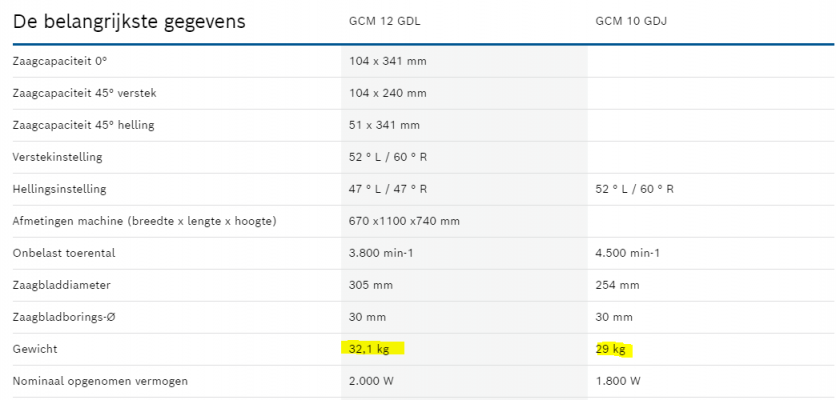Click the value '3.800 min-1'
Image resolution: width=836 pixels, height=400 pixels.
coord(381,253)
